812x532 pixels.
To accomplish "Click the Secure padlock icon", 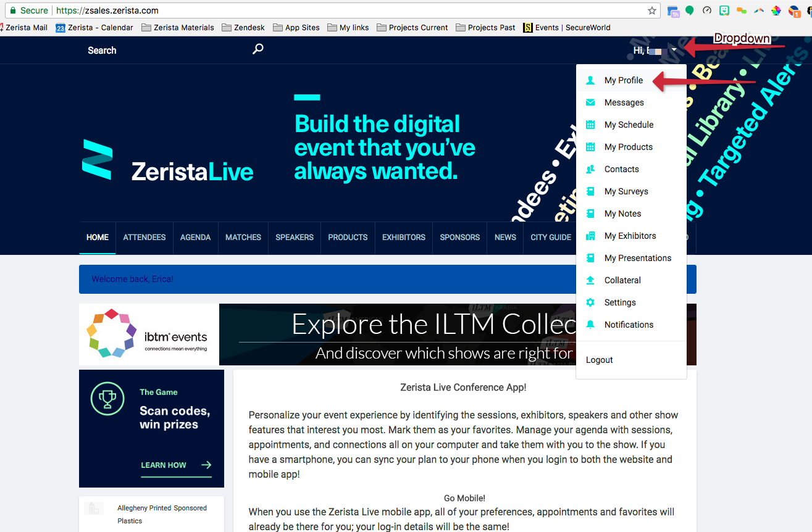I will tap(12, 10).
